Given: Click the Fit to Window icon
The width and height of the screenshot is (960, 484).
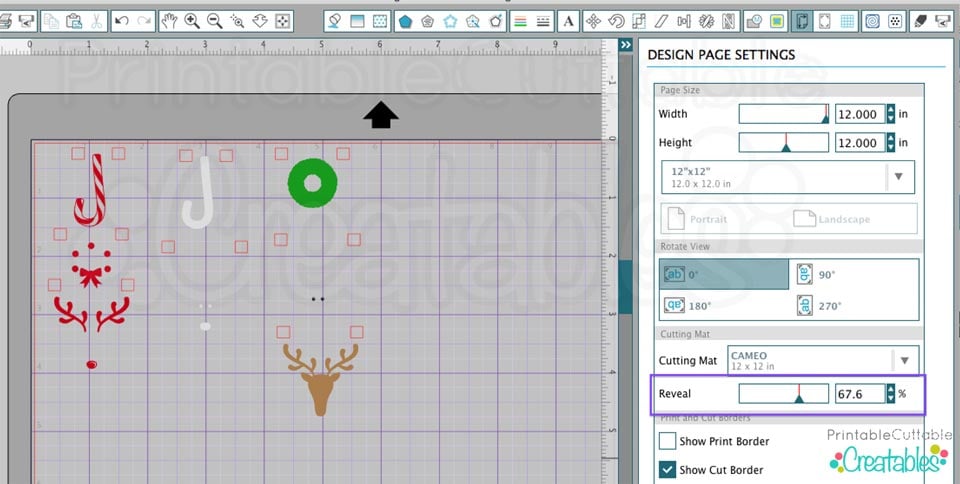Looking at the screenshot, I should [x=282, y=21].
